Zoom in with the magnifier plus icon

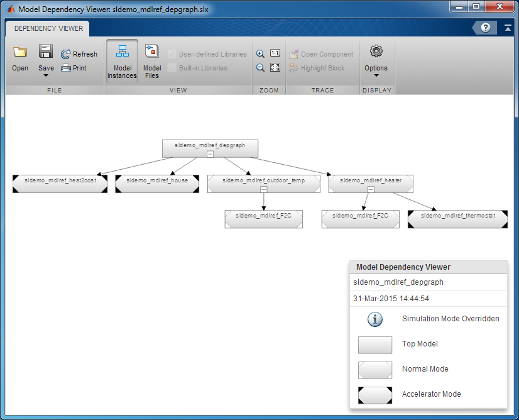pyautogui.click(x=261, y=53)
